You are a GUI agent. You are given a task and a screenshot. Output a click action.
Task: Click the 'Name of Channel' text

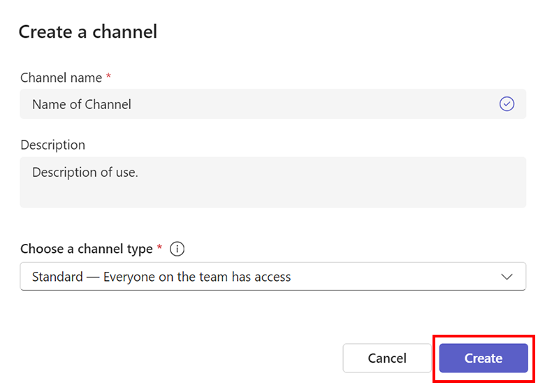pyautogui.click(x=82, y=104)
